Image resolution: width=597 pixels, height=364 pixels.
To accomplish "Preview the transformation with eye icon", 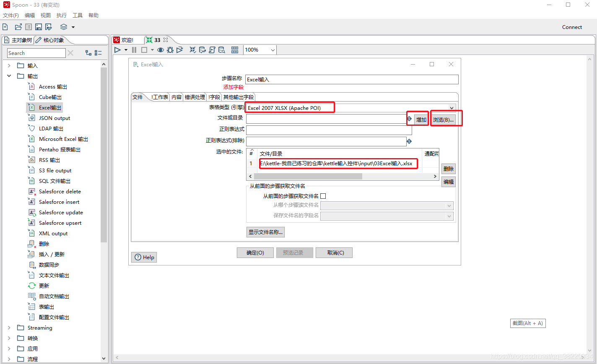I will tap(160, 50).
